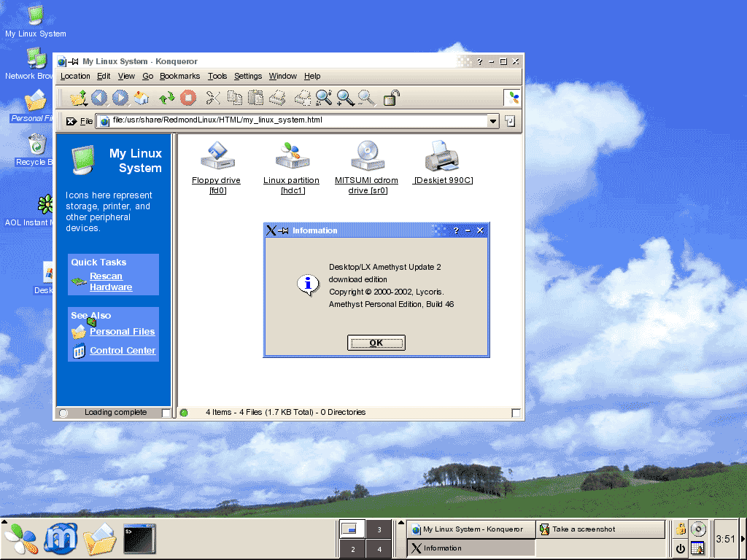747x560 pixels.
Task: Click the logout power icon in tray
Action: 681,548
